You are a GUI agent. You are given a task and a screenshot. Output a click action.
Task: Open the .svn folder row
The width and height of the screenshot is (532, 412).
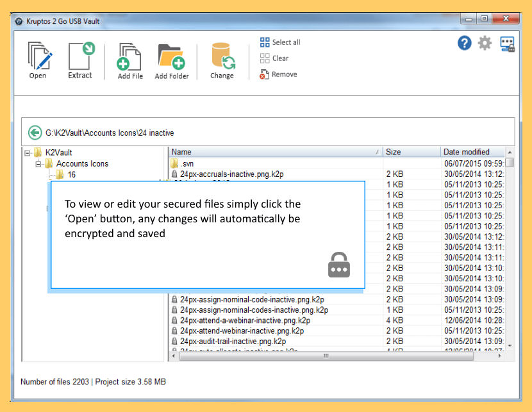point(337,163)
